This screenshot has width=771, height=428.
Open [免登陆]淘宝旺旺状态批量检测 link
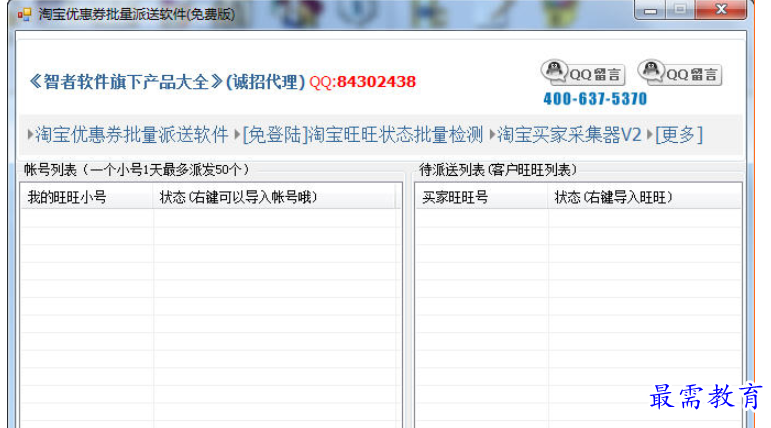tap(363, 134)
